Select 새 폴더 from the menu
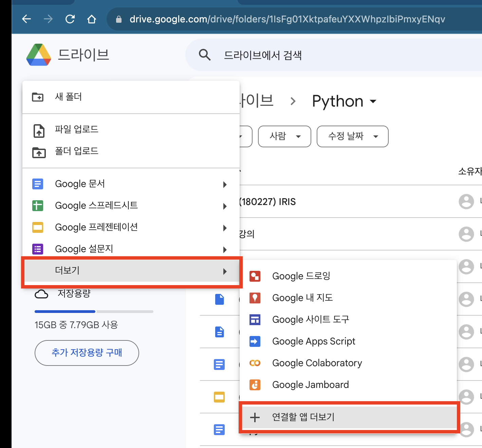Viewport: 482px width, 448px height. coord(131,97)
